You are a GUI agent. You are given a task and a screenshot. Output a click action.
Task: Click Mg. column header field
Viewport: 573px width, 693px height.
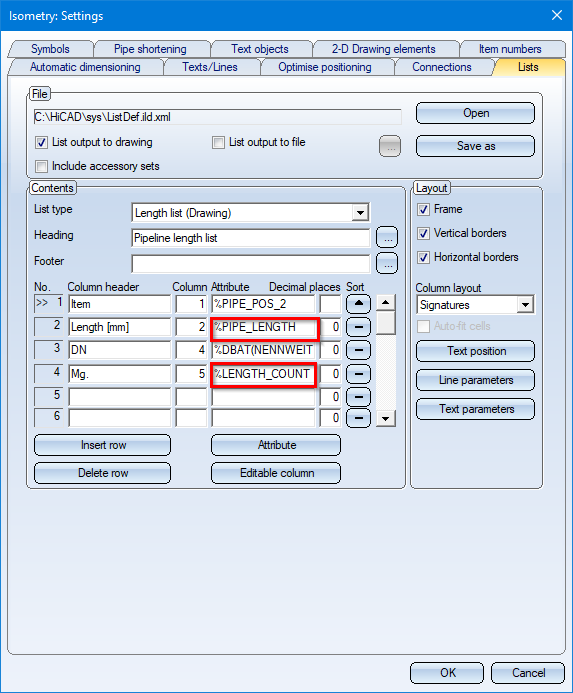(x=119, y=374)
